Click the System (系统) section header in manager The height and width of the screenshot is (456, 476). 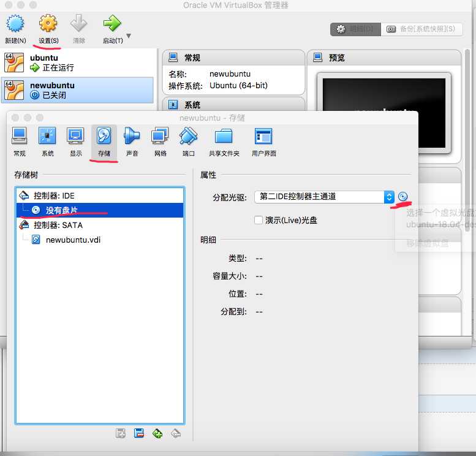pyautogui.click(x=233, y=105)
